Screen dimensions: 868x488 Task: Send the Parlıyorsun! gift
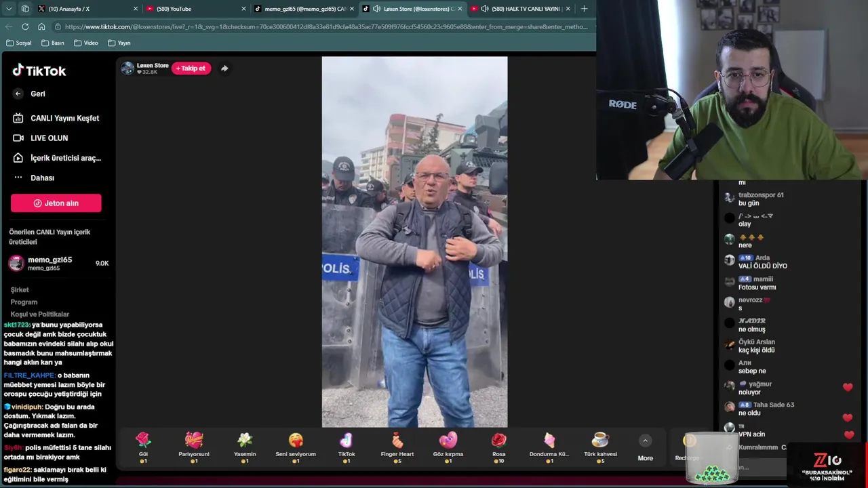tap(194, 447)
